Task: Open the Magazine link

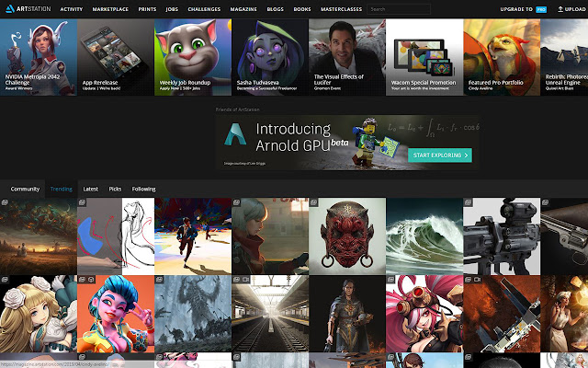Action: coord(243,9)
